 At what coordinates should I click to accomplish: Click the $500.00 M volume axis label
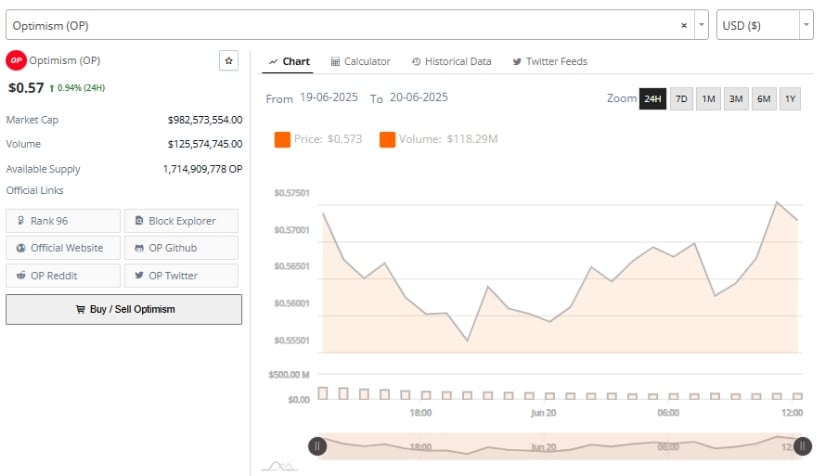click(x=289, y=374)
